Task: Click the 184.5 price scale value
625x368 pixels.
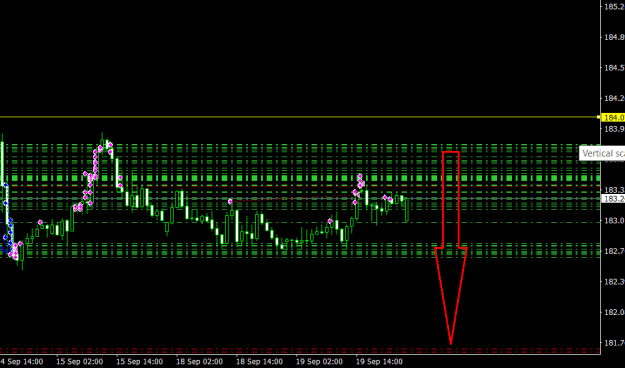Action: point(615,68)
